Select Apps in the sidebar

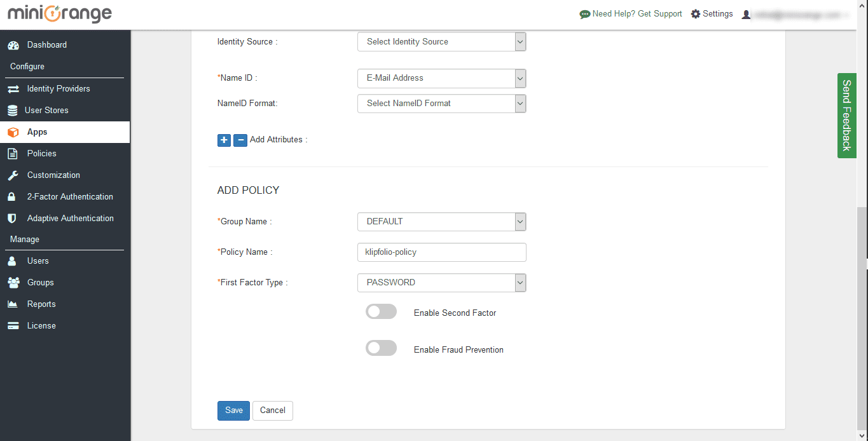coord(65,132)
